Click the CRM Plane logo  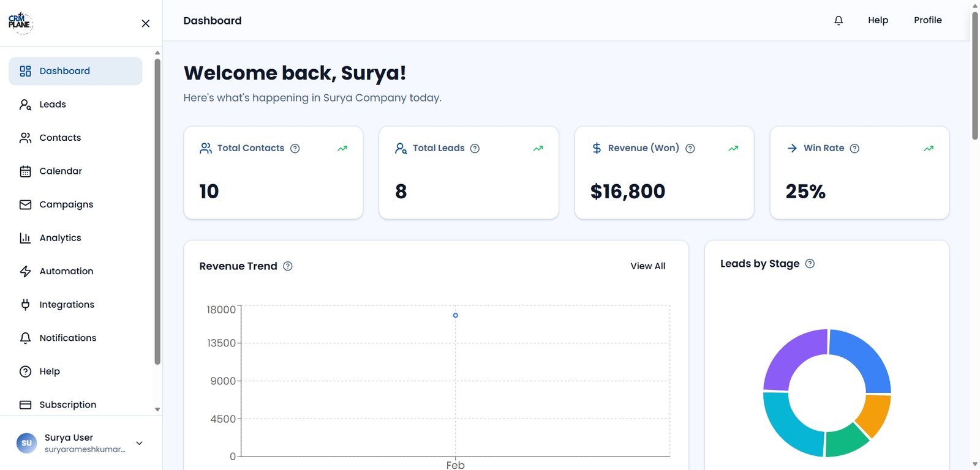pos(20,23)
